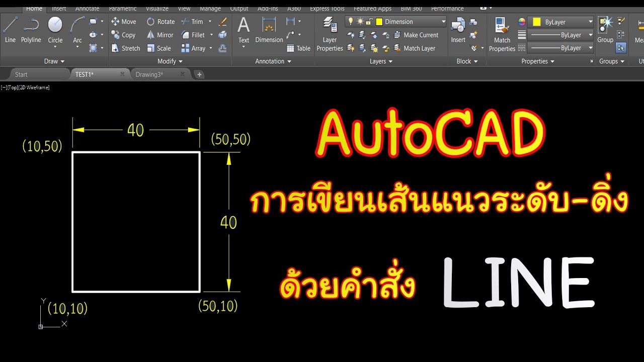
Task: Click Match Layer button
Action: click(415, 48)
